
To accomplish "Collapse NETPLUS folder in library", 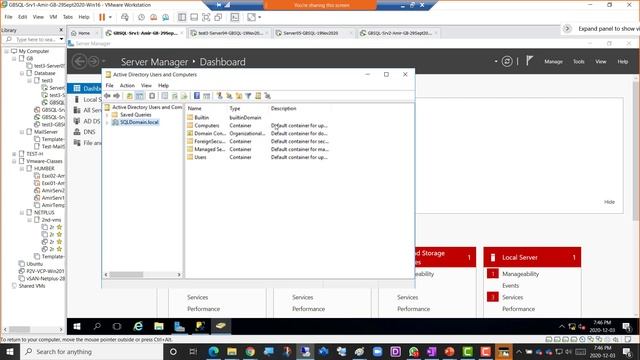I will (x=22, y=213).
